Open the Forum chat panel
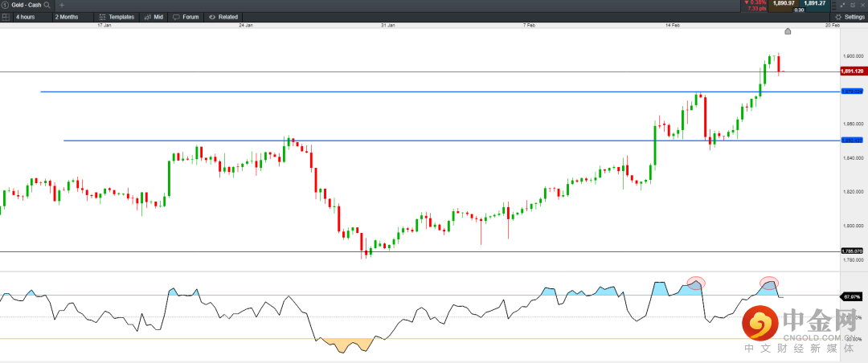This screenshot has height=363, width=868. point(186,17)
